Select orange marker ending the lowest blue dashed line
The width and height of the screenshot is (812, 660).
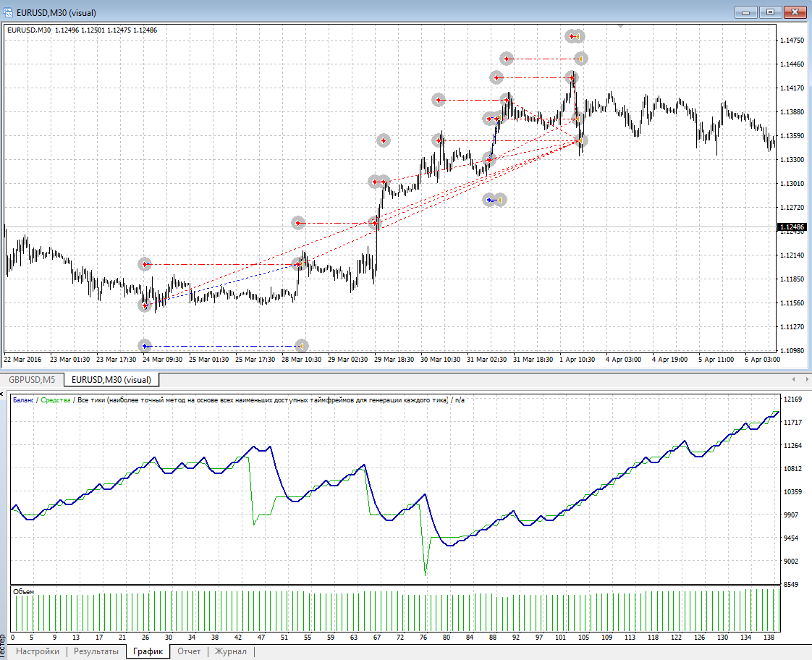click(x=301, y=346)
